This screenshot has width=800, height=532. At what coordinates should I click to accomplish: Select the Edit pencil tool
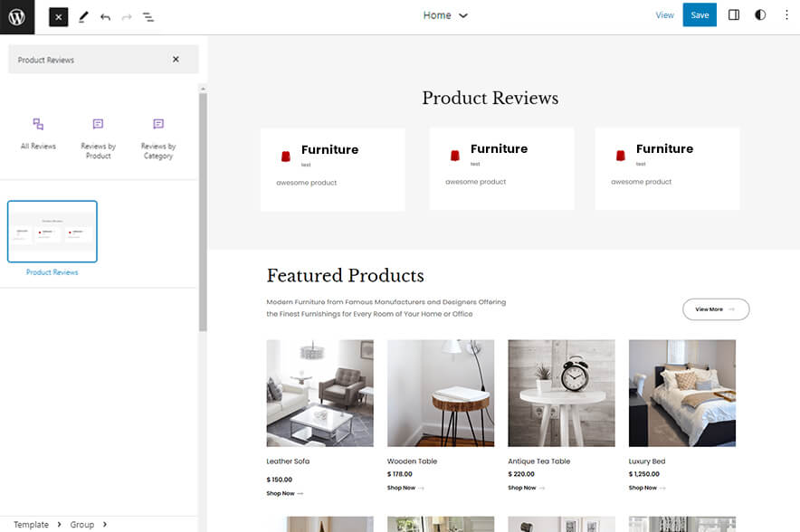(83, 16)
